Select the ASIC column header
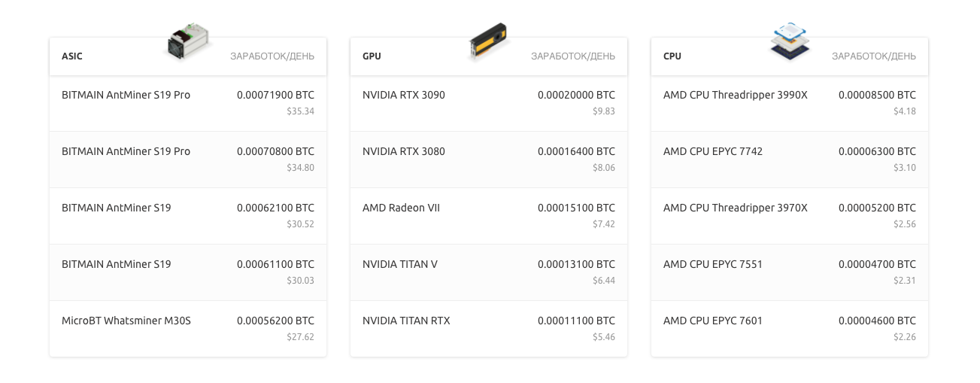Viewport: 980px width, 383px height. coord(72,56)
